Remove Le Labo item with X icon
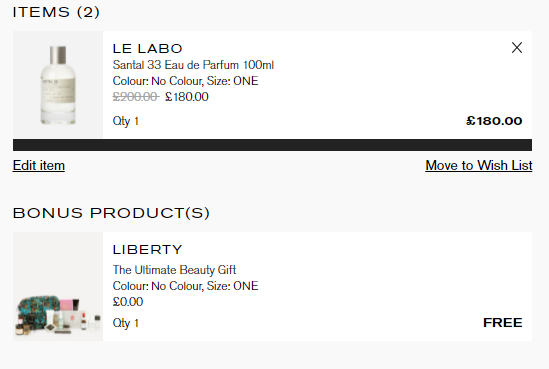The width and height of the screenshot is (549, 369). [x=517, y=48]
